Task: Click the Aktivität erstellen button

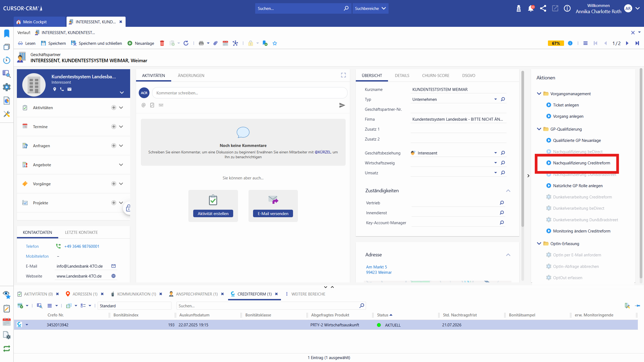Action: pos(213,213)
